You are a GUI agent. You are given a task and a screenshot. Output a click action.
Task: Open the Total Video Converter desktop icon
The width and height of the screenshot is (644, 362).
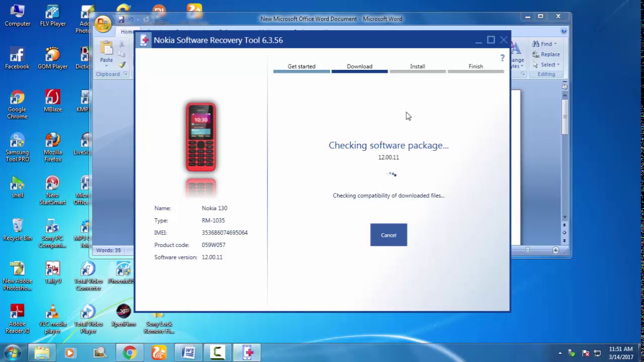coord(88,276)
